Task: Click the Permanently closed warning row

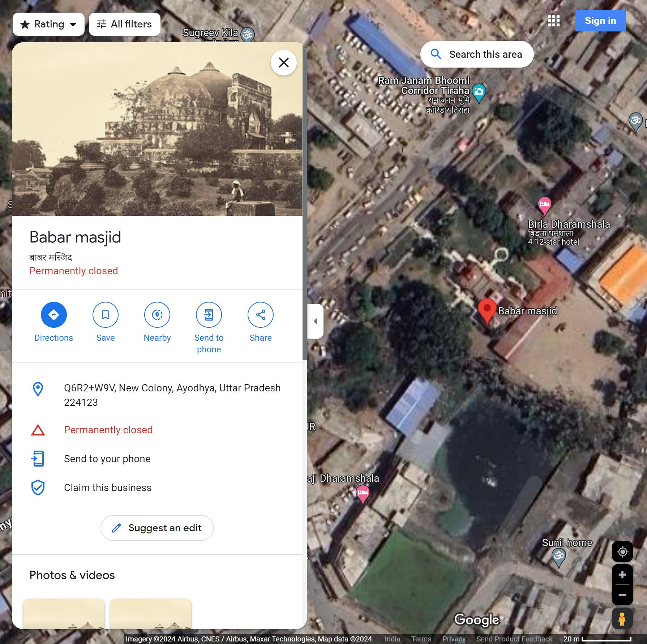Action: click(157, 430)
